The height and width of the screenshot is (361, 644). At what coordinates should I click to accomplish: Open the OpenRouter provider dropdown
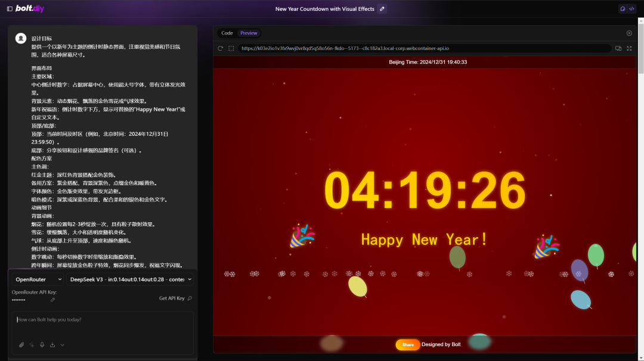38,279
